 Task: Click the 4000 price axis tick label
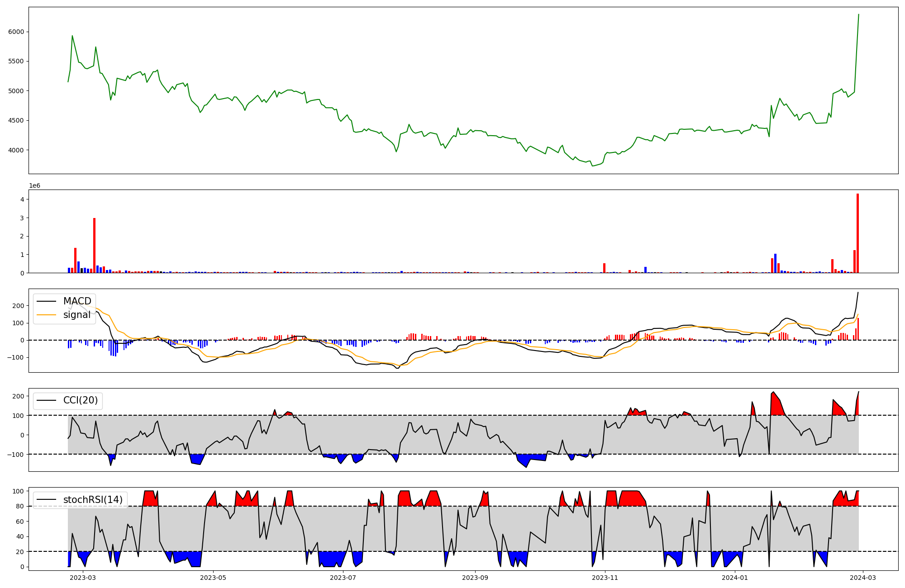(x=16, y=150)
